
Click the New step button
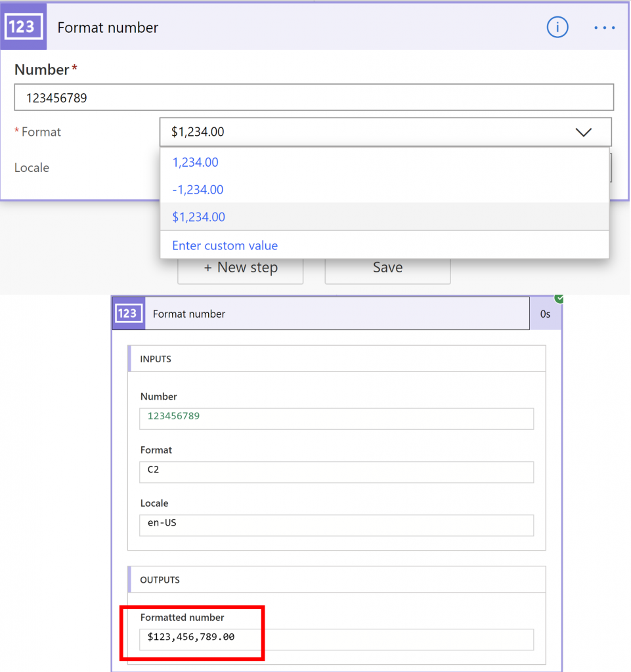[240, 269]
